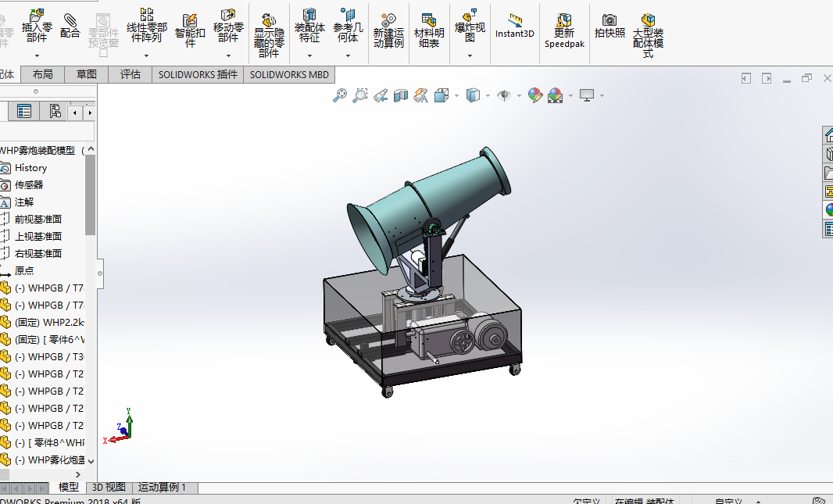Image resolution: width=833 pixels, height=504 pixels.
Task: Open Bill of Materials (材料明细表)
Action: (429, 30)
